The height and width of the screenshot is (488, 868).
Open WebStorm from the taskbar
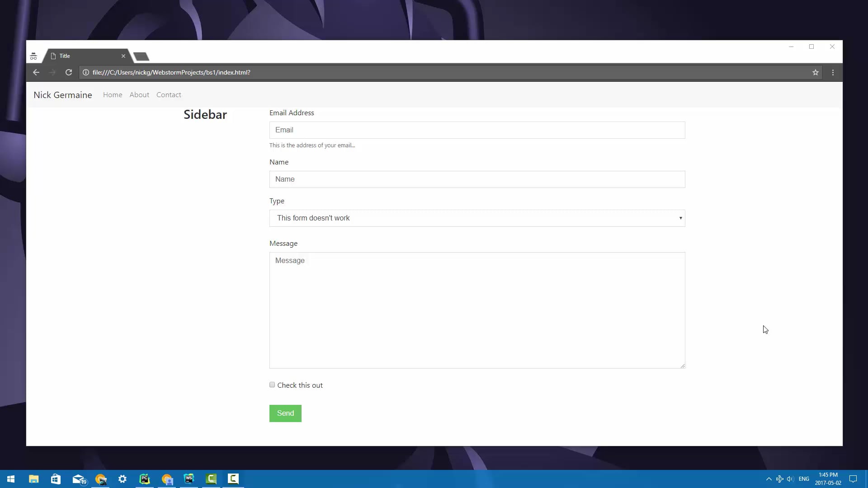[x=189, y=479]
